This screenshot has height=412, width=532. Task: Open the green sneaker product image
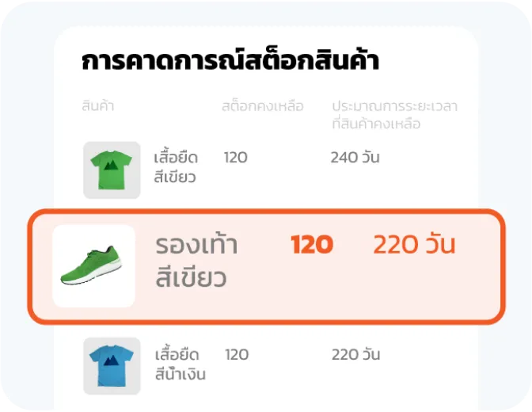93,266
